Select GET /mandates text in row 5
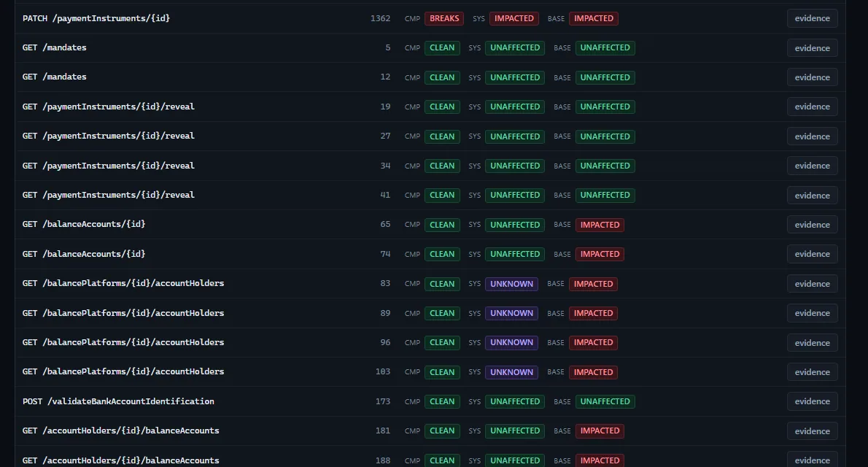 [x=54, y=47]
